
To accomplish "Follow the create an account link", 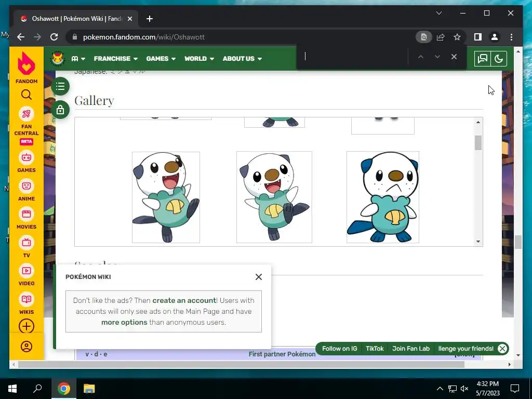I will [184, 300].
